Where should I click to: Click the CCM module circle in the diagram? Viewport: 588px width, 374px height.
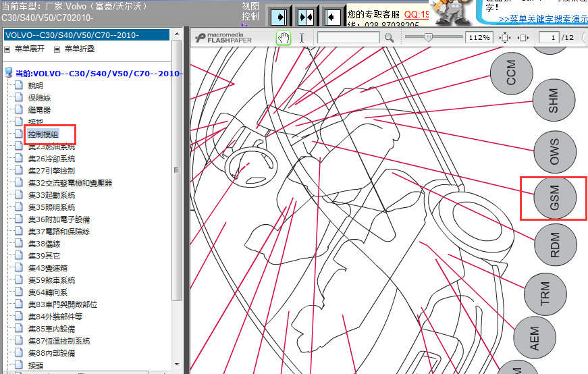coord(512,73)
